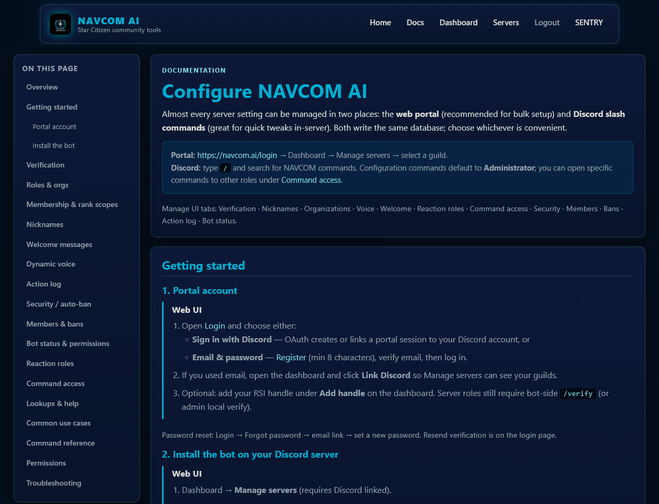The image size is (659, 504).
Task: Jump to Troubleshooting section
Action: 53,483
